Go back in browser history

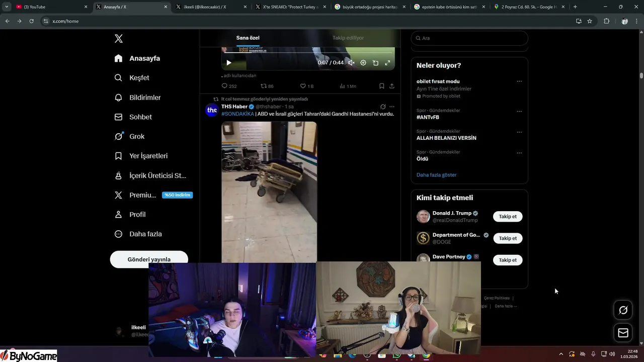7,21
